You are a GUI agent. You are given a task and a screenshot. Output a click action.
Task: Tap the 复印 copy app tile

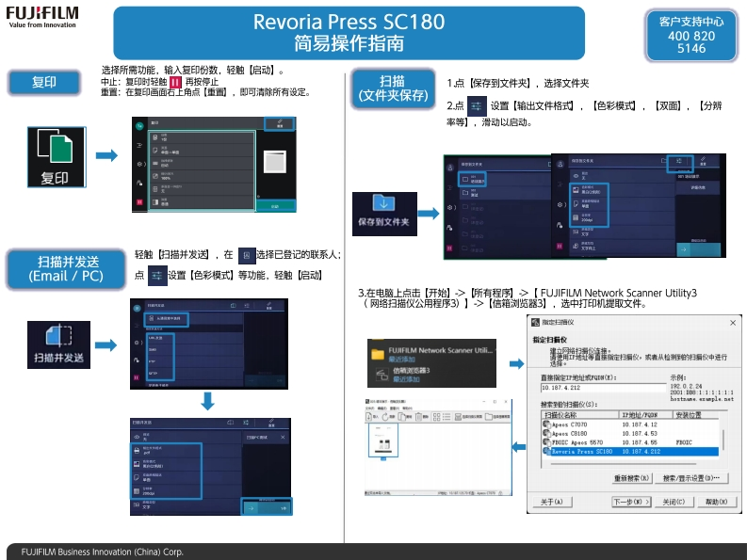(x=57, y=157)
